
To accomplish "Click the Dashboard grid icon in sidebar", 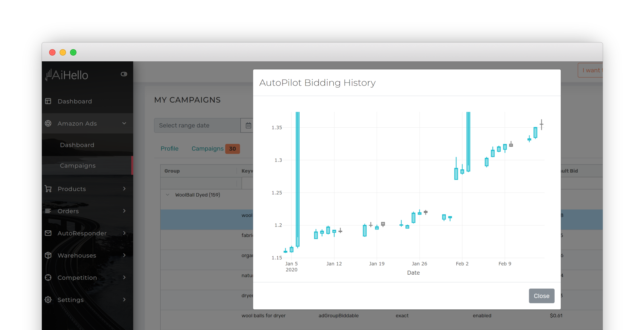I will pos(48,101).
